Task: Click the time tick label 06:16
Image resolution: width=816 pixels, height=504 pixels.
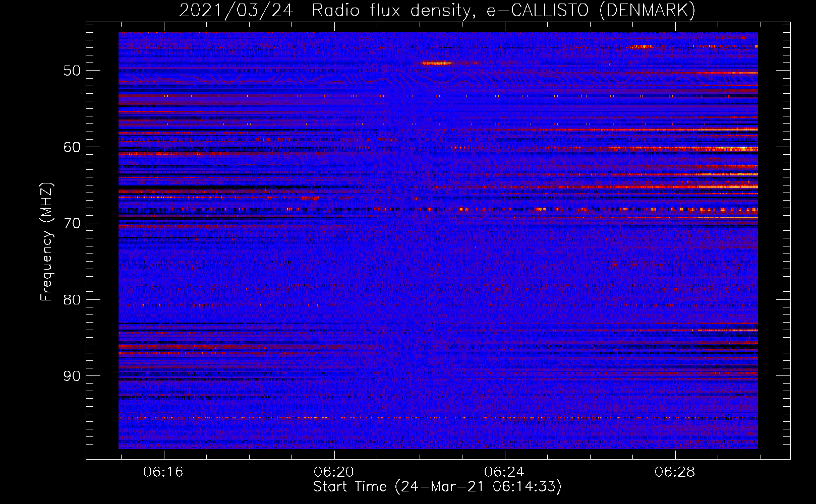Action: [x=163, y=472]
